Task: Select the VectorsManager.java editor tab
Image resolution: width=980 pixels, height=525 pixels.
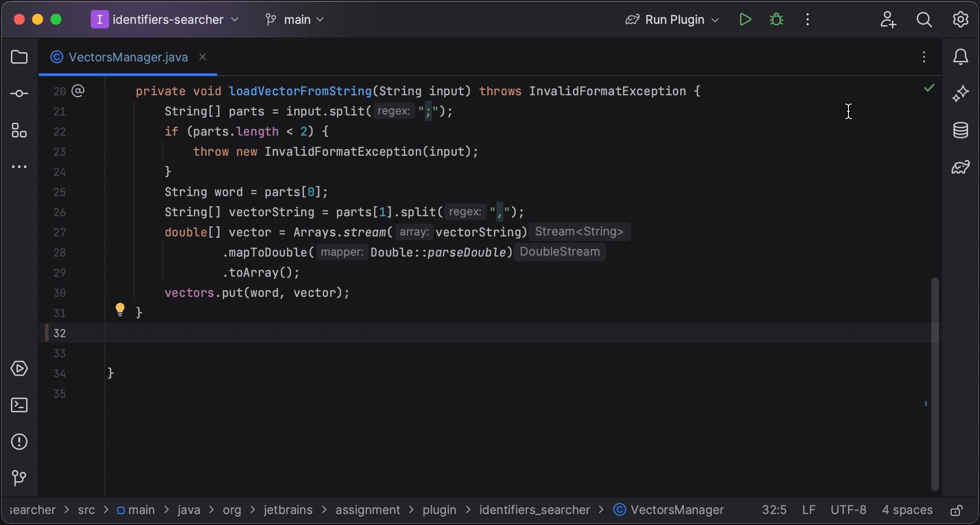Action: [x=128, y=57]
